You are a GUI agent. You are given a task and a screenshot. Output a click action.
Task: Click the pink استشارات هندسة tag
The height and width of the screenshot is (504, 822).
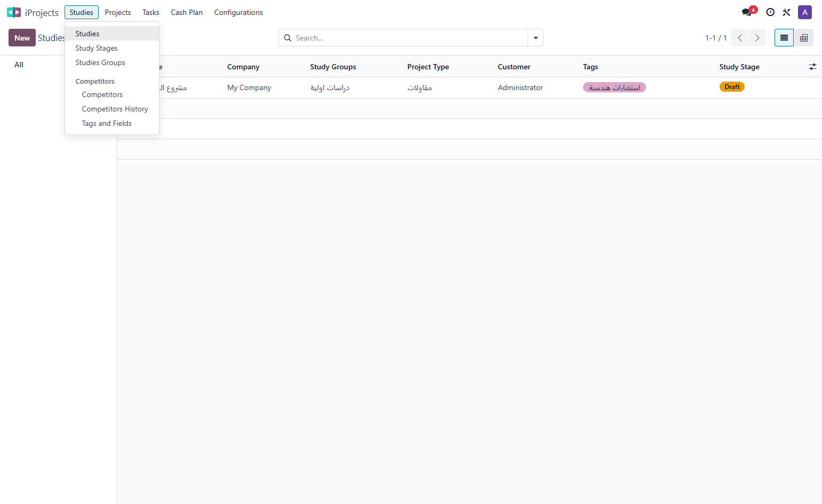click(x=614, y=87)
